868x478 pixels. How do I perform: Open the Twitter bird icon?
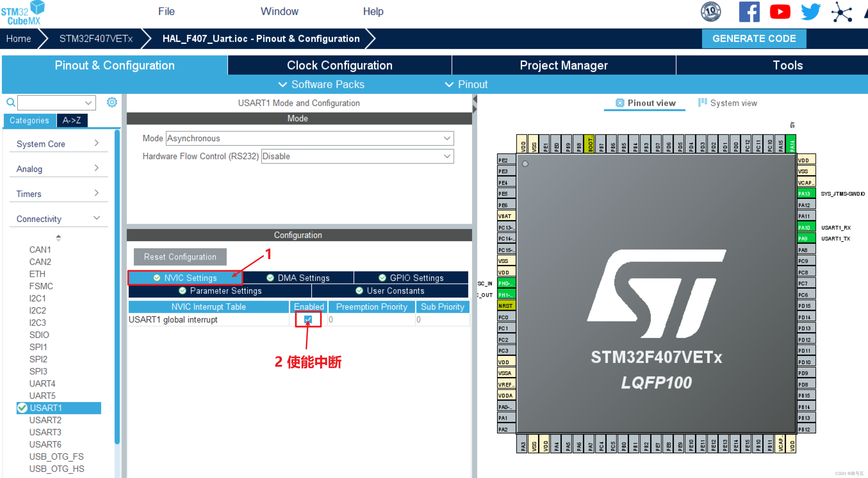810,12
